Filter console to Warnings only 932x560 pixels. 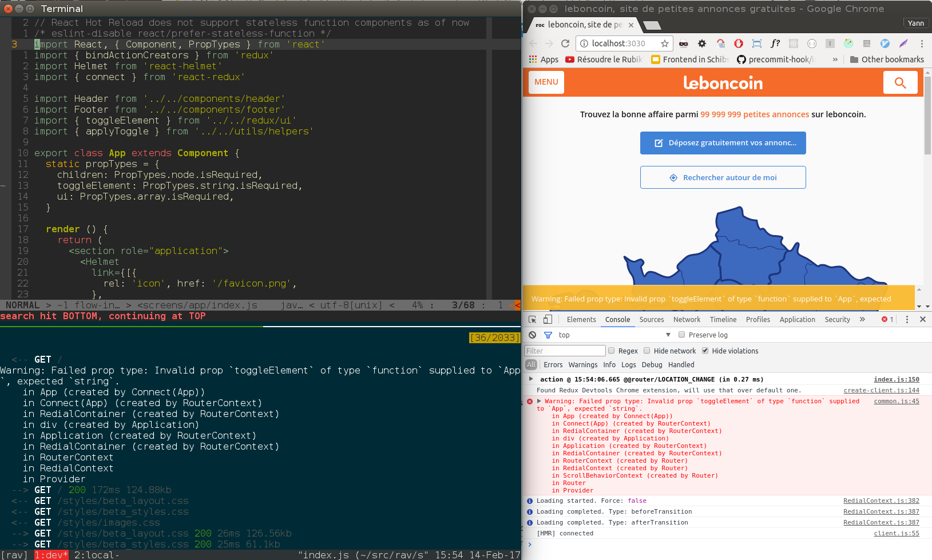[583, 365]
